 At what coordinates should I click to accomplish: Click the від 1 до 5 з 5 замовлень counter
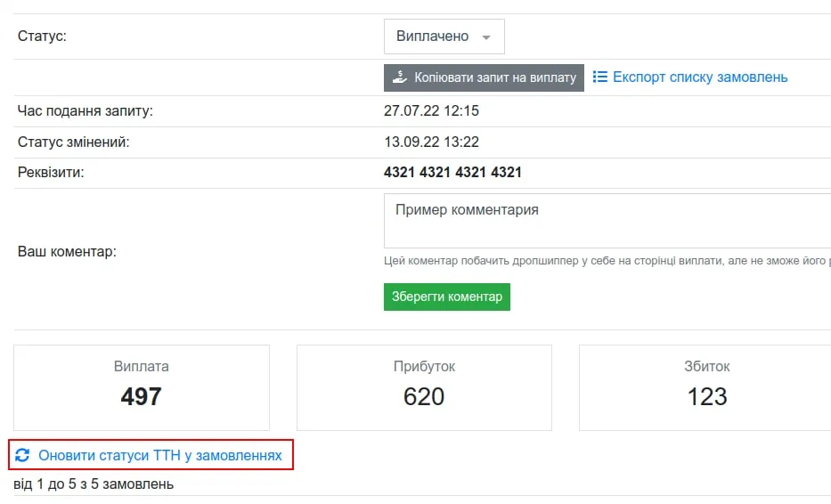click(x=94, y=484)
